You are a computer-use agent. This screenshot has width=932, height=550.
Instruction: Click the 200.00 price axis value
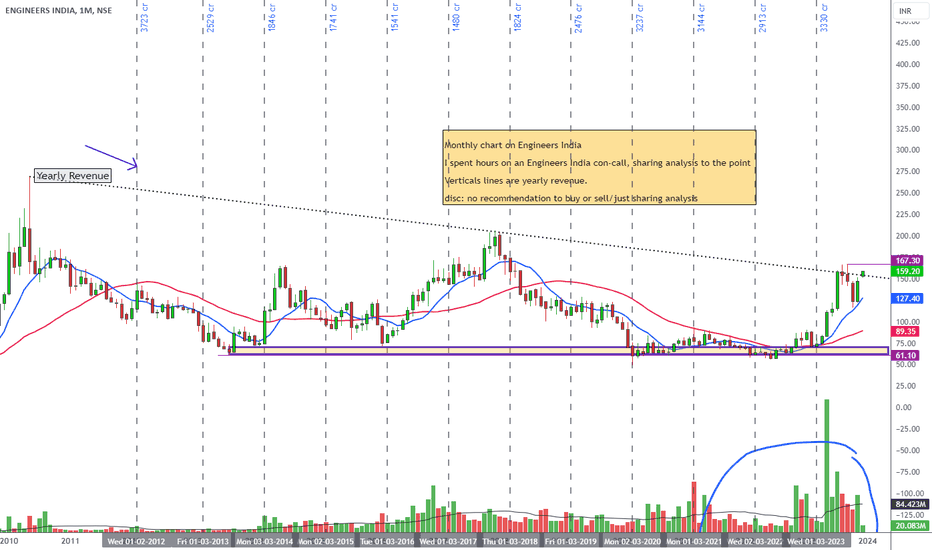pyautogui.click(x=908, y=236)
